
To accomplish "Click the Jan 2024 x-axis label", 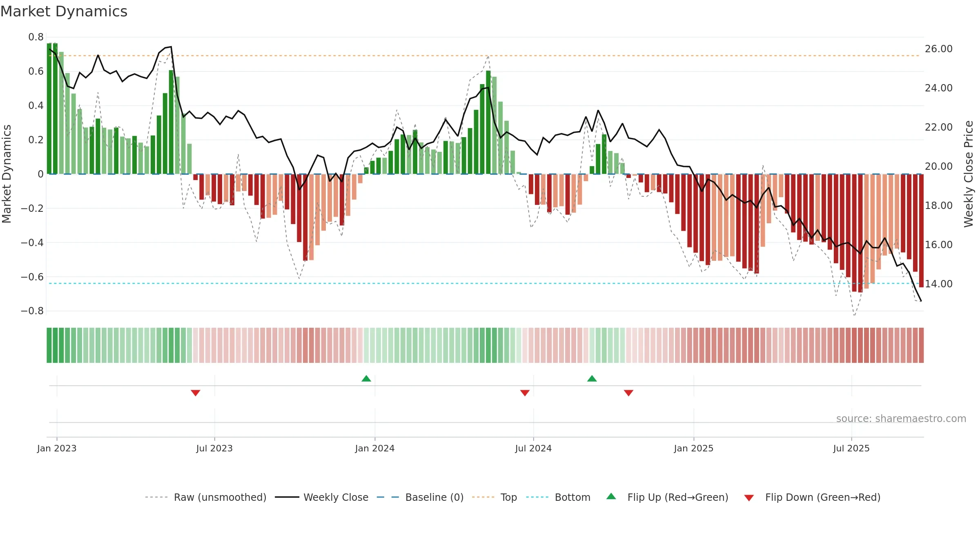I will pyautogui.click(x=375, y=448).
